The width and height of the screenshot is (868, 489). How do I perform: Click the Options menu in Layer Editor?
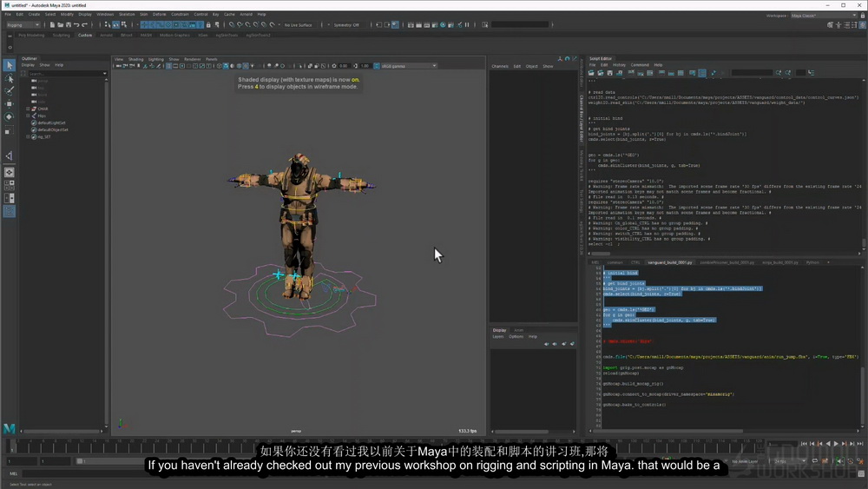click(516, 337)
